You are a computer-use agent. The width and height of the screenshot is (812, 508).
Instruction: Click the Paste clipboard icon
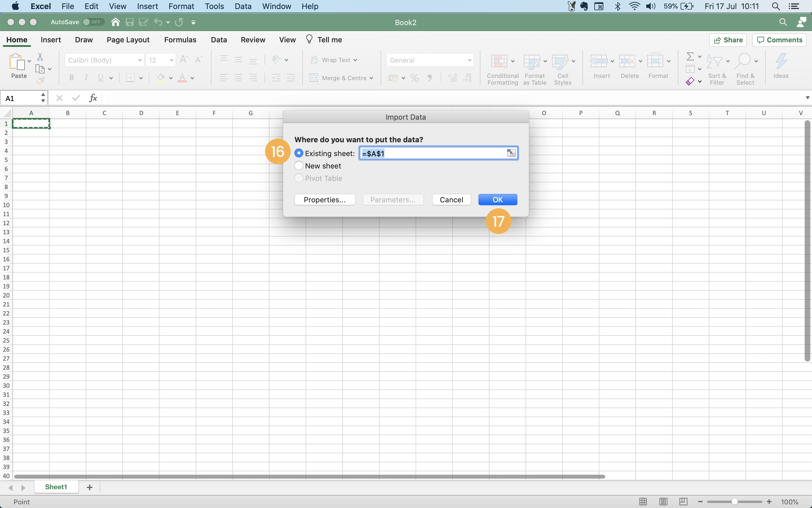pyautogui.click(x=17, y=62)
